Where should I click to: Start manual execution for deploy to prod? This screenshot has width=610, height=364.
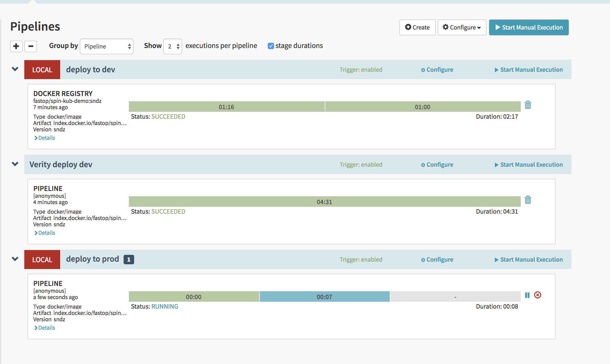[529, 260]
